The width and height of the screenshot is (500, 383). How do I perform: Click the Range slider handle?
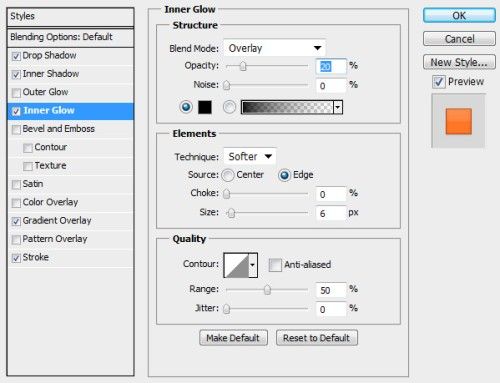[x=267, y=290]
